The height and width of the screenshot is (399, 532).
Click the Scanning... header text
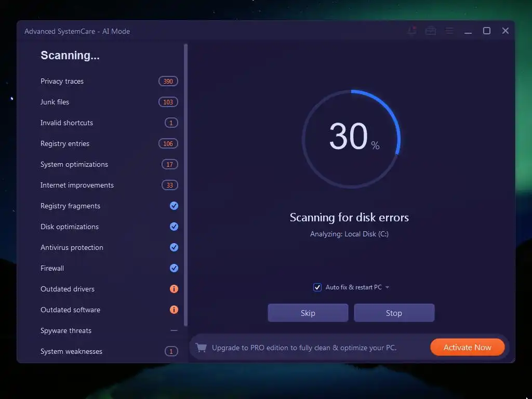(70, 55)
